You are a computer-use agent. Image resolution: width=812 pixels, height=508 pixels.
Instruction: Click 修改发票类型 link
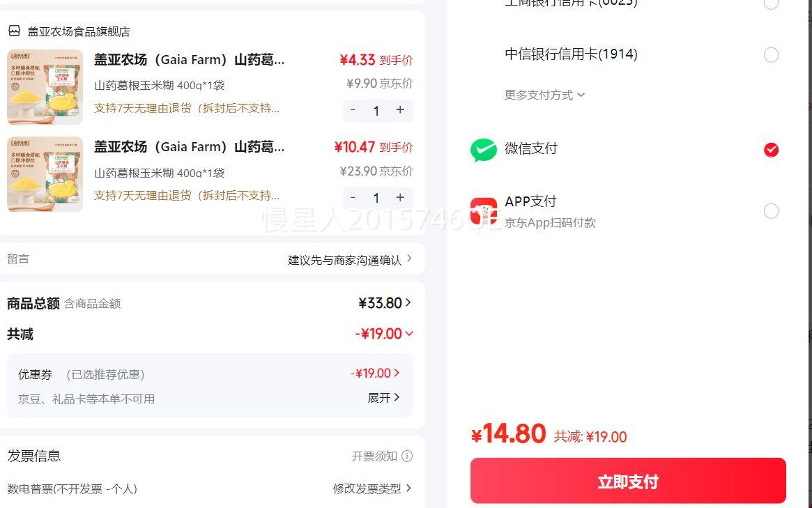(x=371, y=488)
